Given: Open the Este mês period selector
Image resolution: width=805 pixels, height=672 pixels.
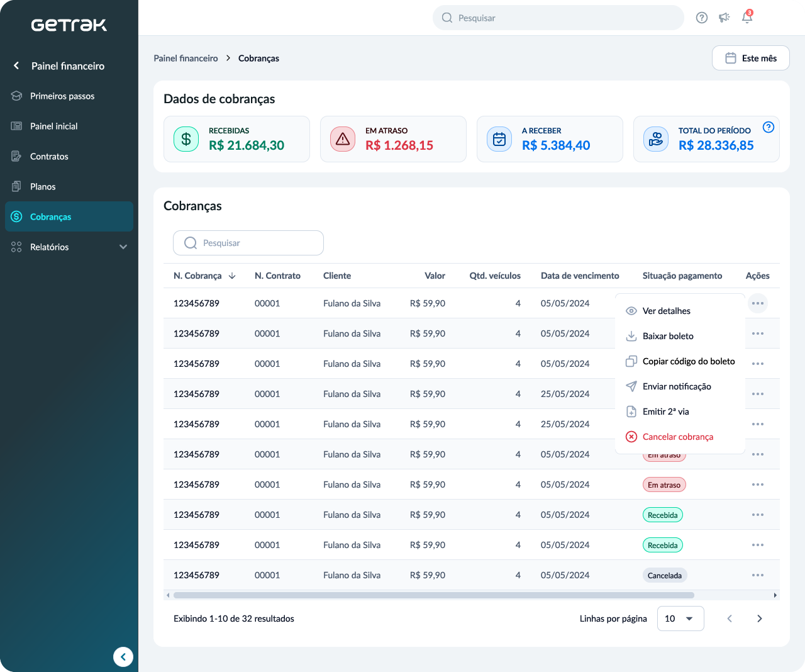Looking at the screenshot, I should coord(750,58).
